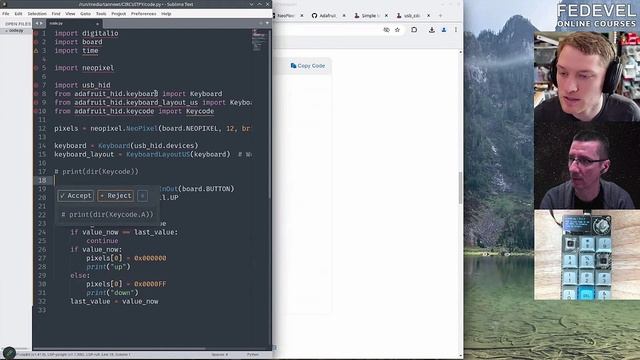Click the Sublime Text title bar icon

4,4
